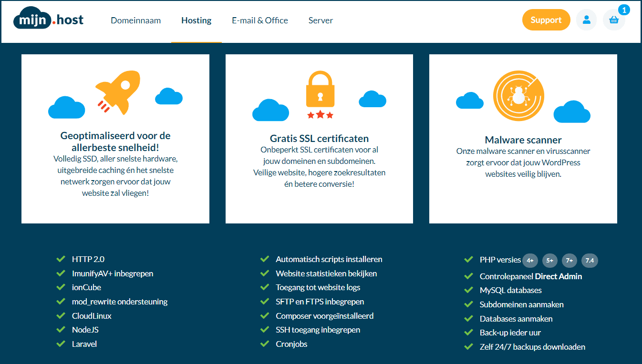Click the checkmark next to HTTP 2.0
This screenshot has height=364, width=642.
(x=61, y=259)
